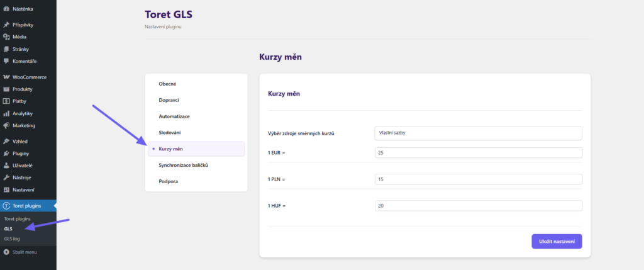Open the GLS log submenu link
644x270 pixels.
[x=13, y=239]
